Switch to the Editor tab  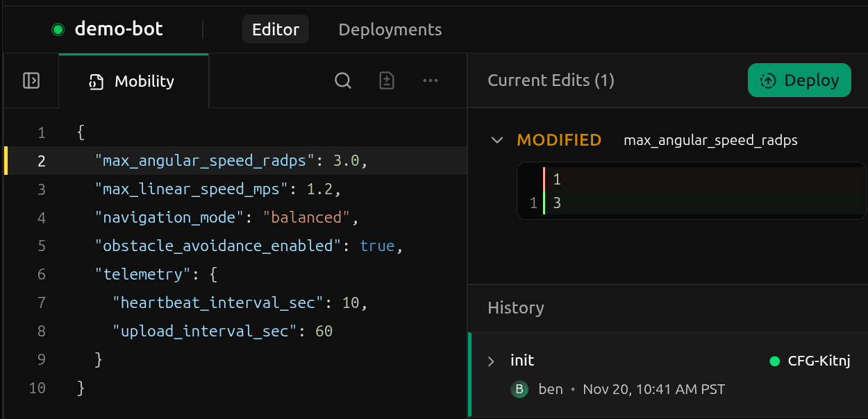point(276,30)
